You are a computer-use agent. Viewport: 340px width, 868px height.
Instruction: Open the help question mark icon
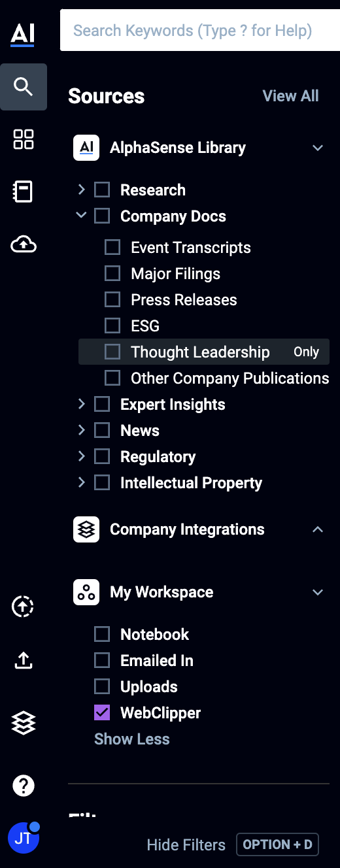(24, 786)
